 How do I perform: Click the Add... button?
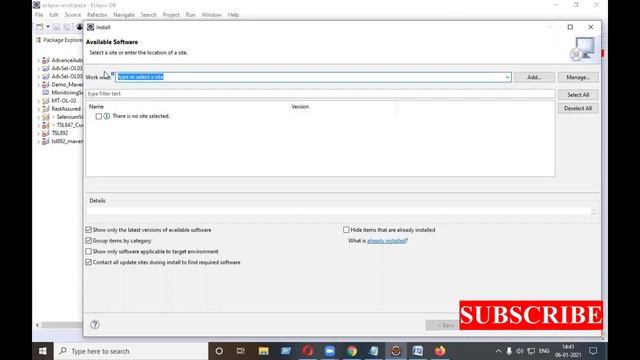pyautogui.click(x=534, y=77)
